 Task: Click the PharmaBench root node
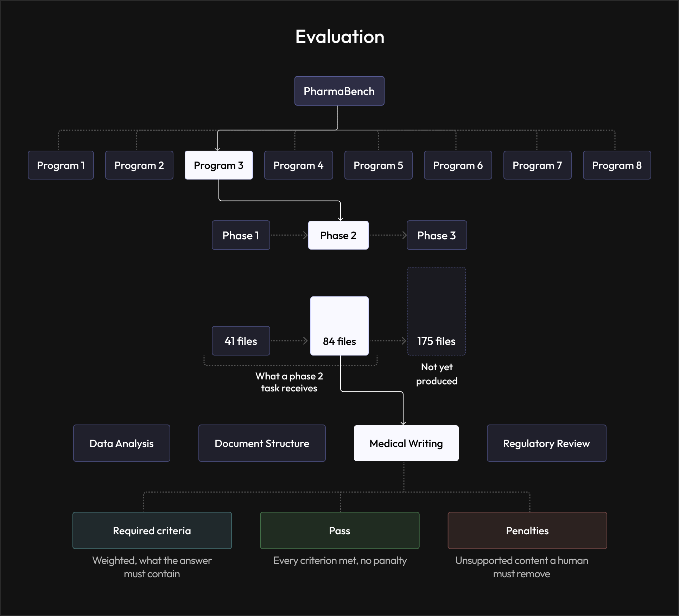tap(339, 91)
